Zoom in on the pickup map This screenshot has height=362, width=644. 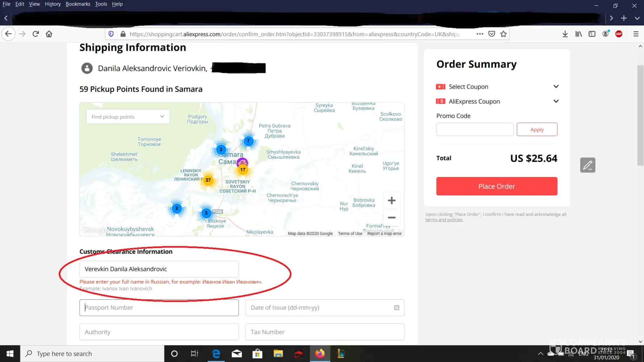click(392, 201)
